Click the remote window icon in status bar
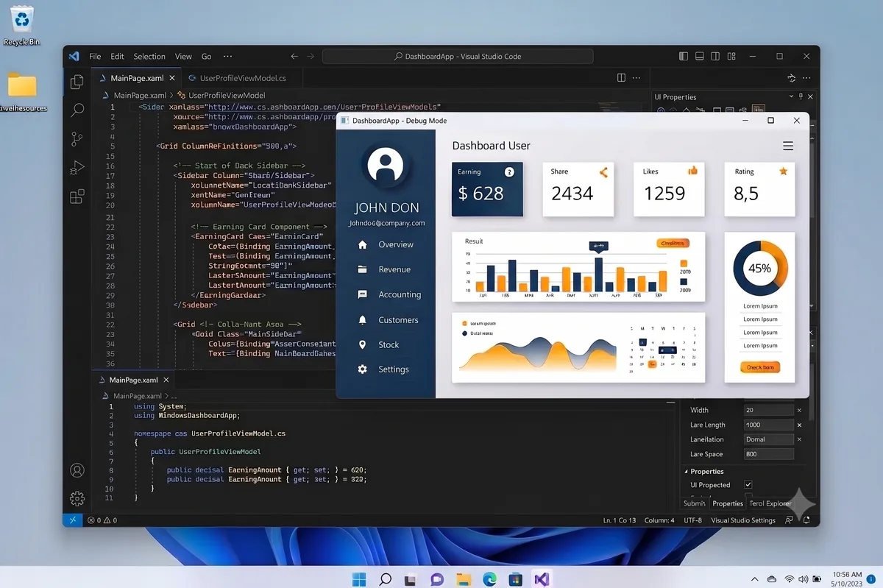The image size is (883, 588). point(72,520)
